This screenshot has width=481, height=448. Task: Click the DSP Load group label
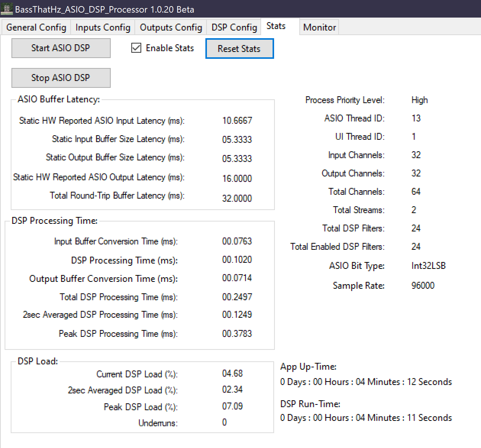coord(38,361)
